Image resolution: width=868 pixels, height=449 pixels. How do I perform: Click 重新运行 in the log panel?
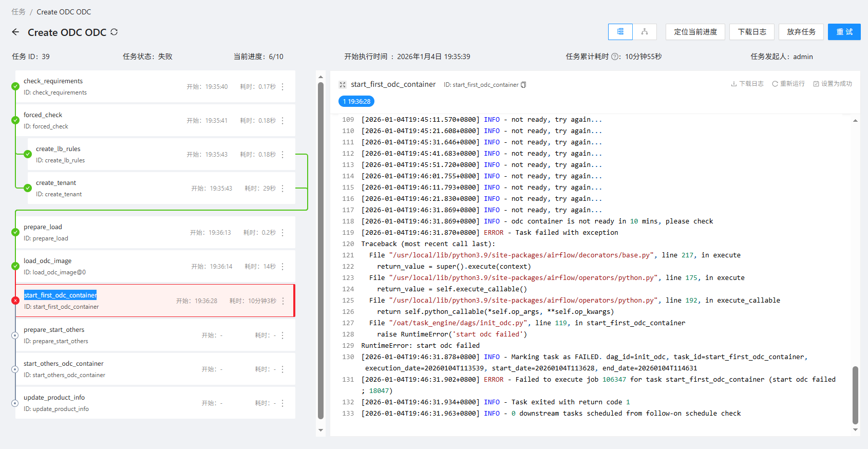[788, 84]
